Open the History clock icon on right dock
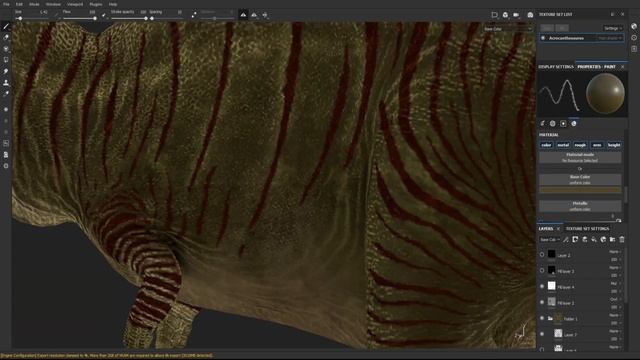 [634, 38]
